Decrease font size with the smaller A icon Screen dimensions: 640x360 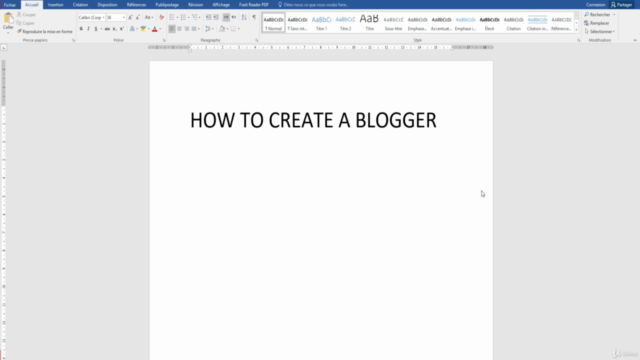(x=138, y=18)
